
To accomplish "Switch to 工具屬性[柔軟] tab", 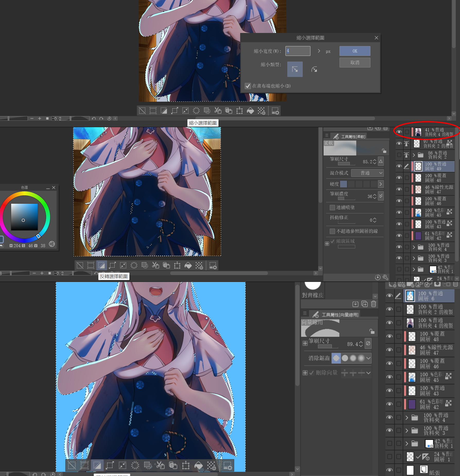I will pos(349,136).
